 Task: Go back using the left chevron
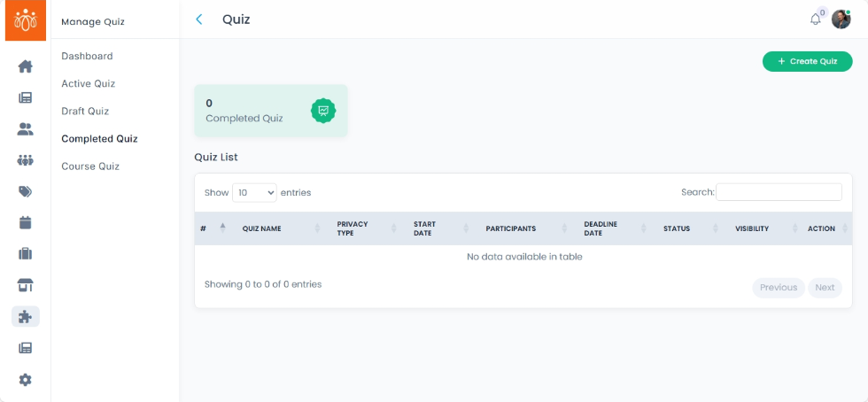[199, 19]
